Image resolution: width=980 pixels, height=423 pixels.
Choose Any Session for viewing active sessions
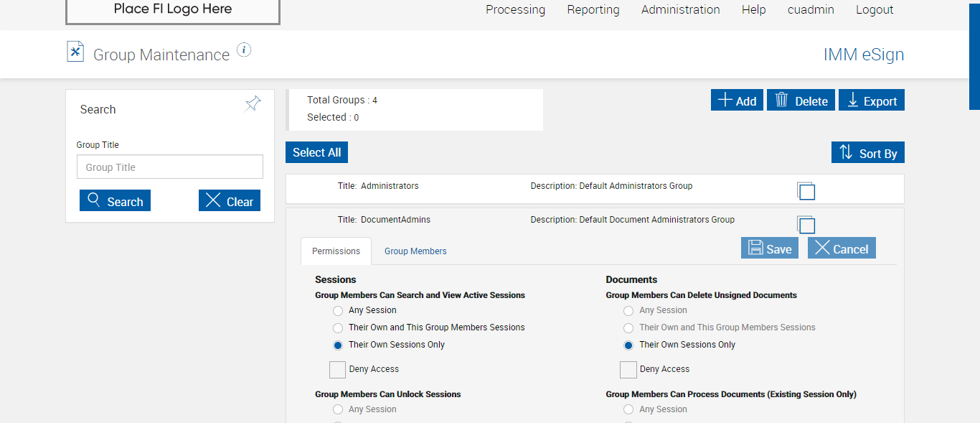[338, 311]
